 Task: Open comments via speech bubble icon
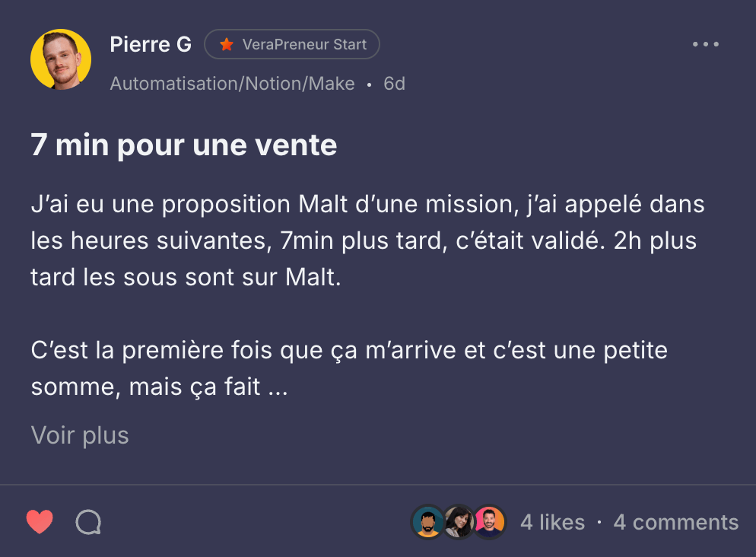[x=88, y=522]
